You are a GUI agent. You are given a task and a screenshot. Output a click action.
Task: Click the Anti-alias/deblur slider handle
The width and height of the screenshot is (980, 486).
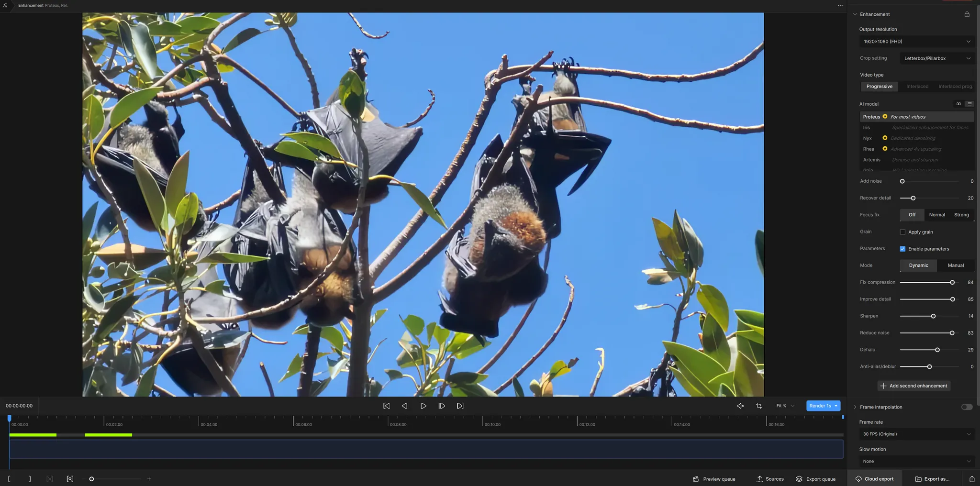coord(929,367)
